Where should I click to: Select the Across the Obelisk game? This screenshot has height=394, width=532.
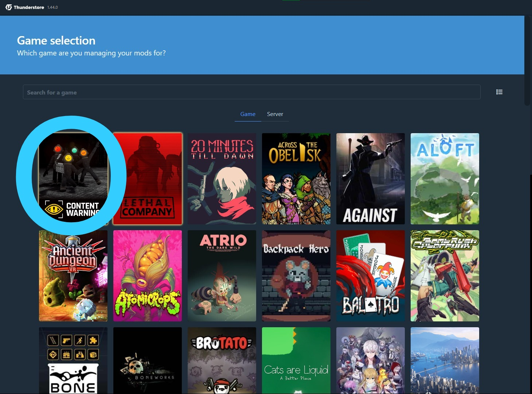click(296, 179)
